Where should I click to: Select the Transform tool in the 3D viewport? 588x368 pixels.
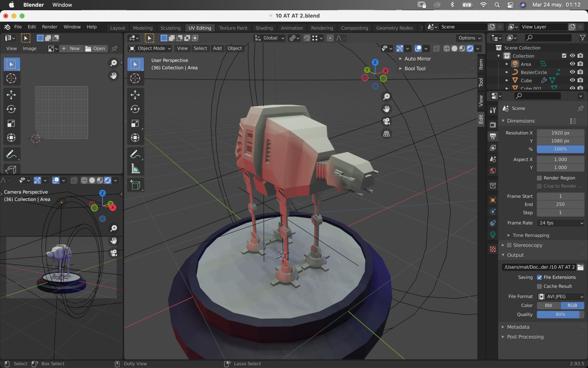[x=135, y=138]
